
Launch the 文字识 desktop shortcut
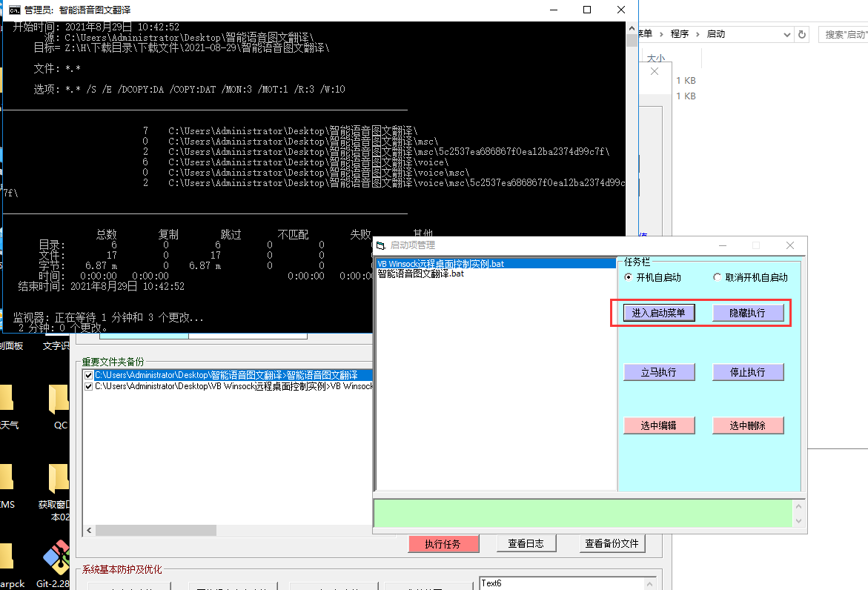click(56, 345)
